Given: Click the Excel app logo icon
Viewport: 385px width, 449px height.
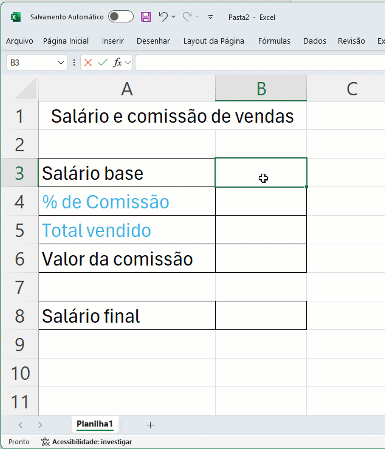Looking at the screenshot, I should (16, 17).
